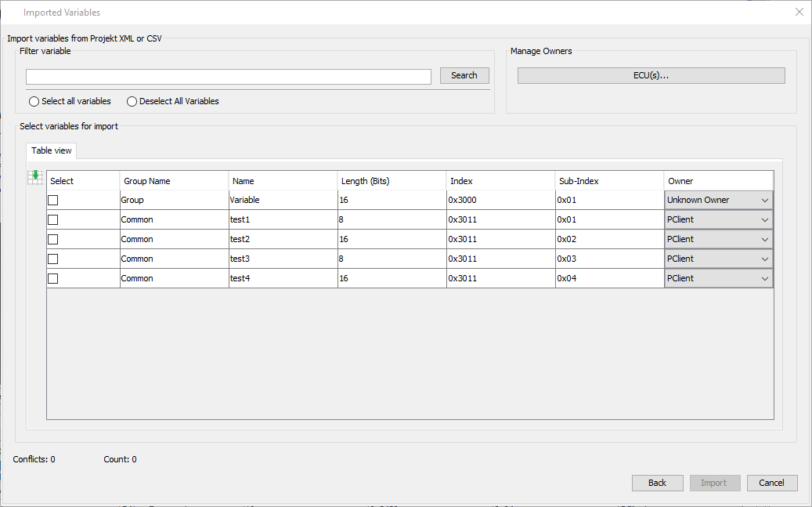This screenshot has width=812, height=507.
Task: Click inside the filter variable text field
Action: tap(227, 76)
